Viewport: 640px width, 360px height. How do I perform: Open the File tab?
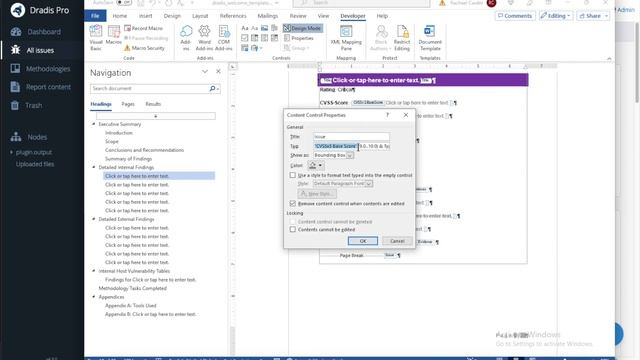(x=95, y=16)
